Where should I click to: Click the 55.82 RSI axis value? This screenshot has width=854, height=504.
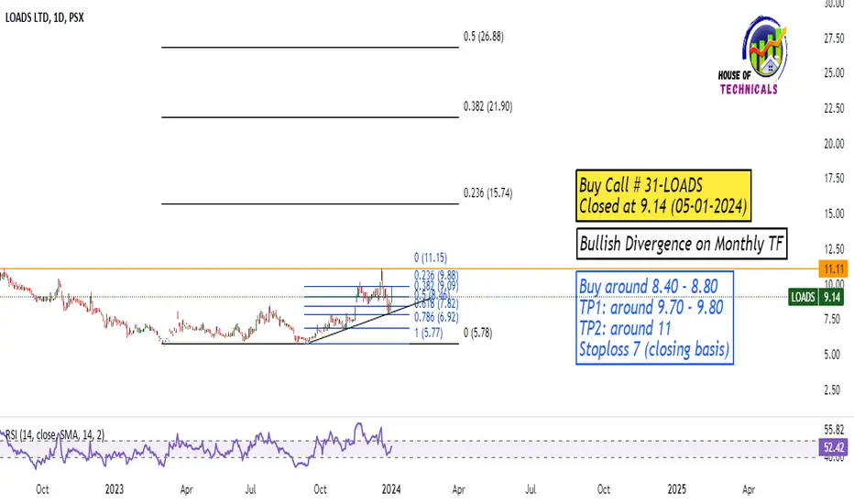pos(834,430)
